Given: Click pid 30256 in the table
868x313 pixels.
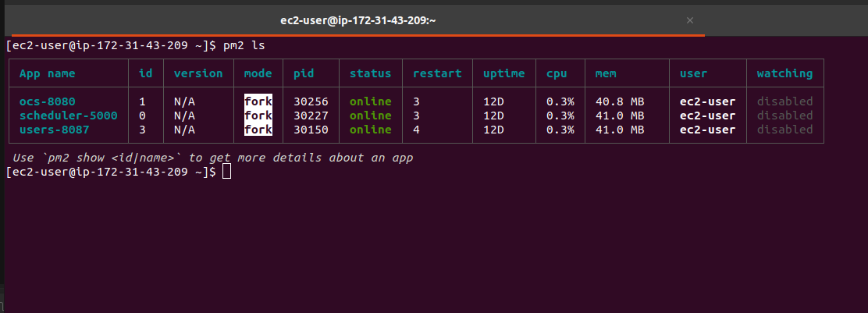Looking at the screenshot, I should click(x=310, y=101).
